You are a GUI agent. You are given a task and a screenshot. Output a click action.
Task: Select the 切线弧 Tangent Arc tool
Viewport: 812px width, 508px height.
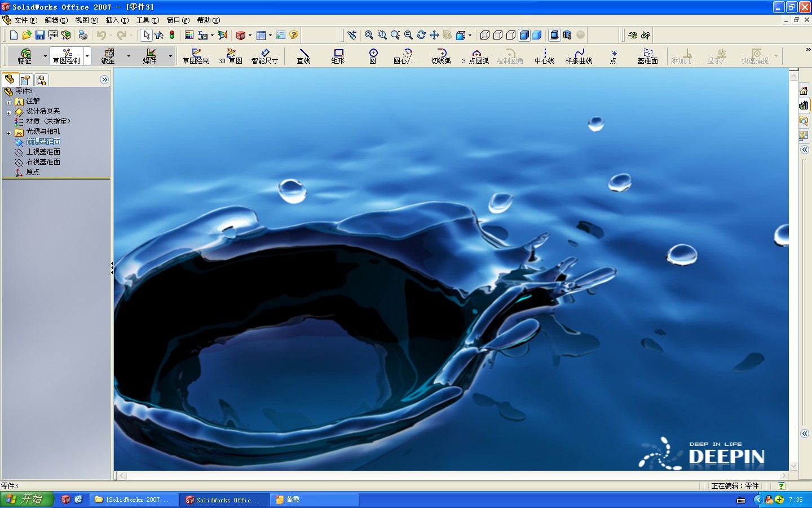coord(442,56)
